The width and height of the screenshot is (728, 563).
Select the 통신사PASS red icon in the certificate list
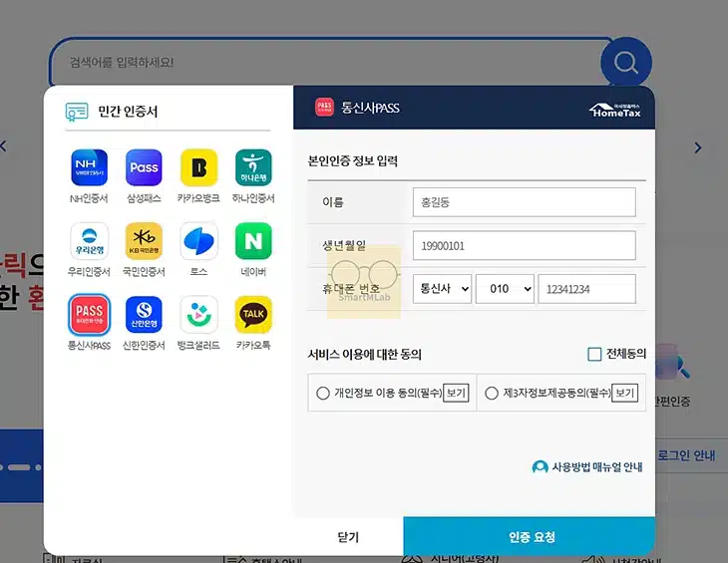[x=89, y=315]
